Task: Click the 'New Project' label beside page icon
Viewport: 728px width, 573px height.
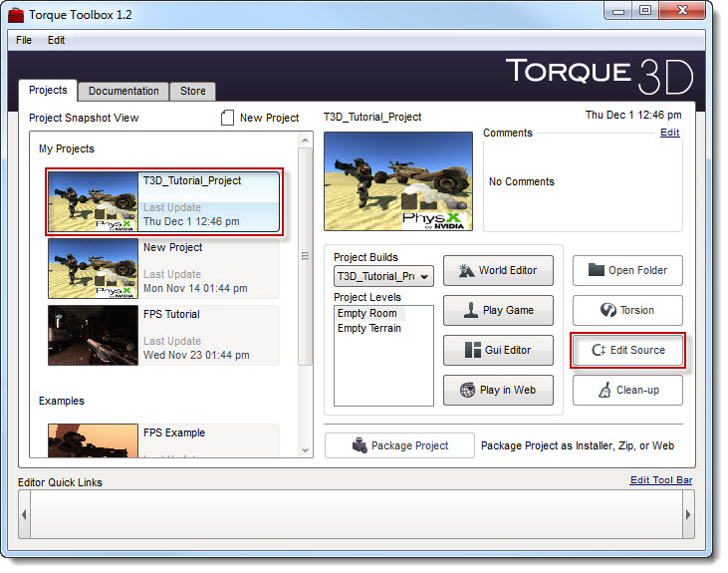Action: pyautogui.click(x=269, y=118)
